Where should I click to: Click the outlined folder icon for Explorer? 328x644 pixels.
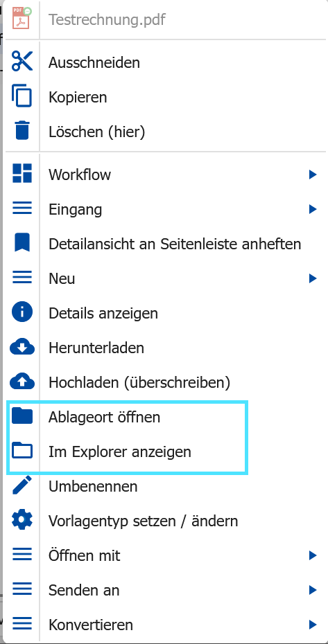21,451
